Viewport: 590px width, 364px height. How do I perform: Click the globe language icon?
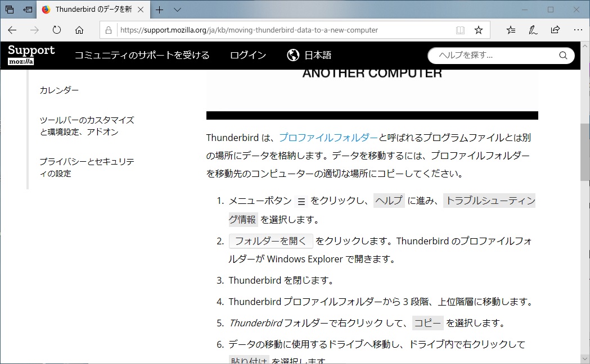click(293, 55)
